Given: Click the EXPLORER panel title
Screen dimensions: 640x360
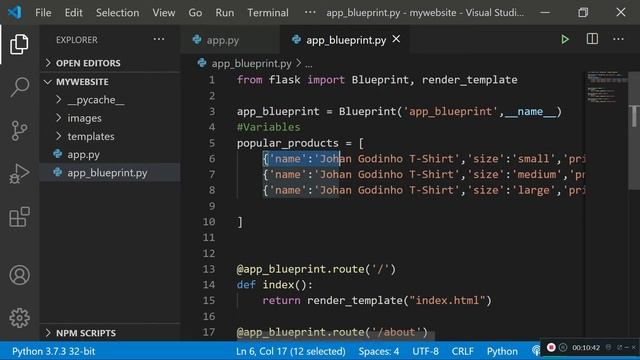Looking at the screenshot, I should 77,40.
